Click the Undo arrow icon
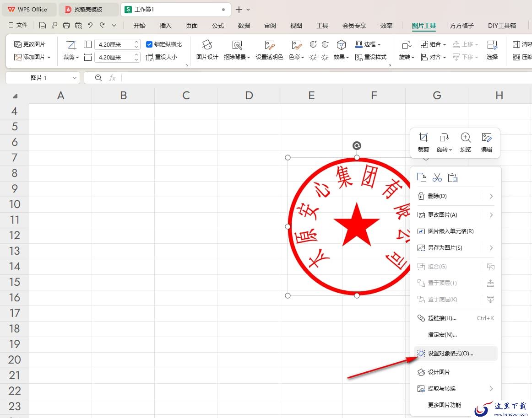 coord(90,25)
